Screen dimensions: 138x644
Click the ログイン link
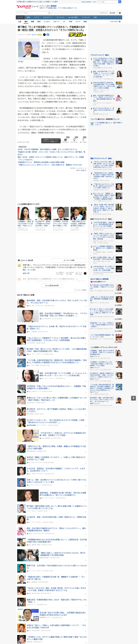[x=42, y=8]
